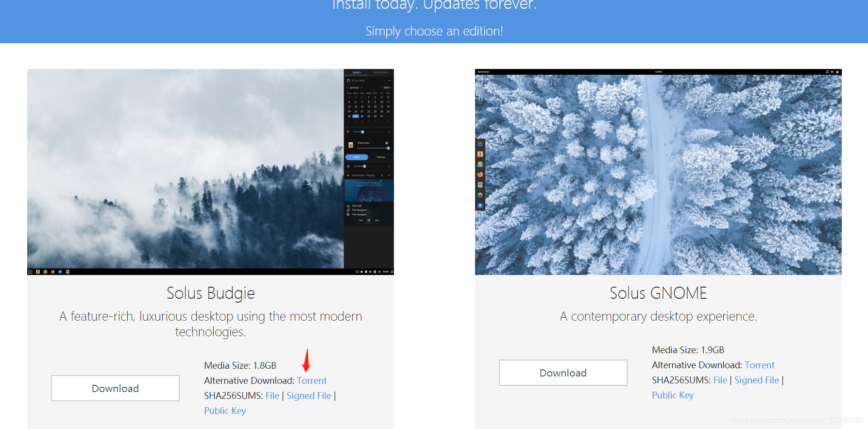The image size is (868, 429).
Task: Click 'Media Size: 1.8GB' text
Action: coord(240,365)
